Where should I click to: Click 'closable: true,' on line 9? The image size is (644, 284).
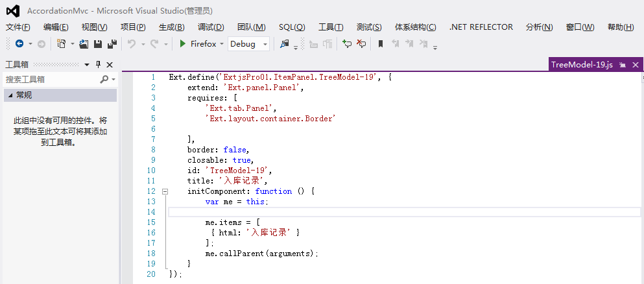[x=221, y=160]
